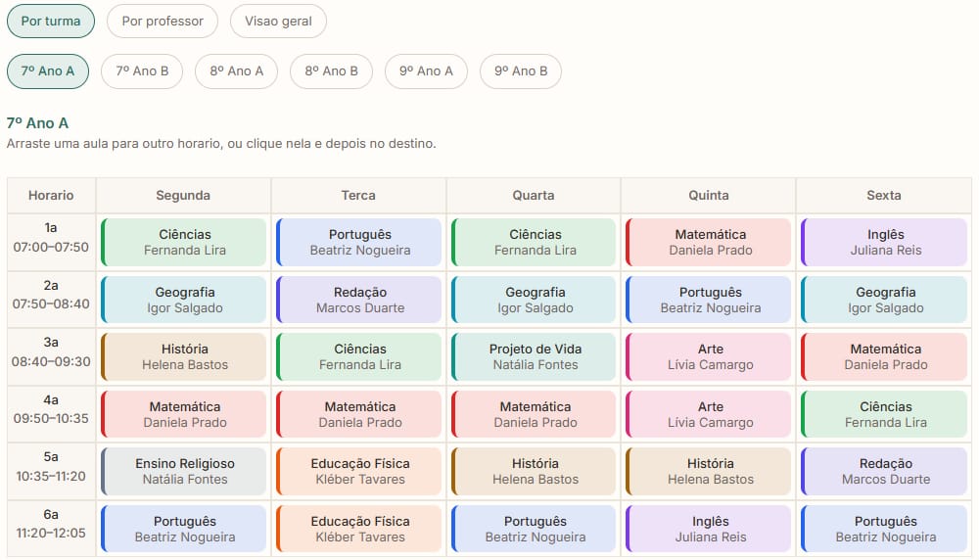Select class 8º Ano B

(x=331, y=71)
